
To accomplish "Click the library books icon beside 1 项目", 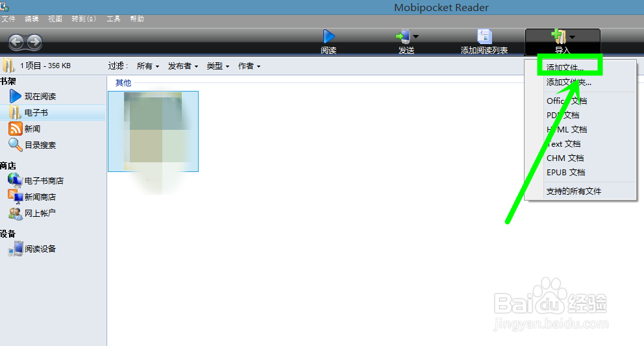I will [x=8, y=66].
